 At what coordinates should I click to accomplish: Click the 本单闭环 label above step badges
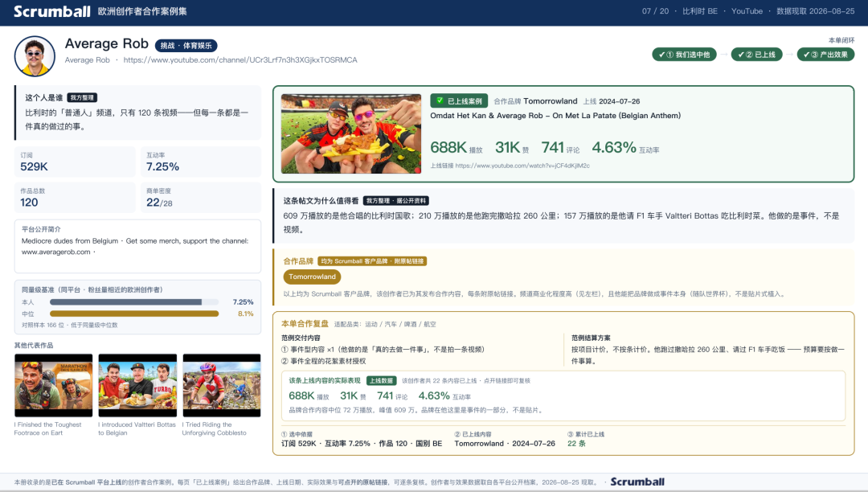(841, 40)
